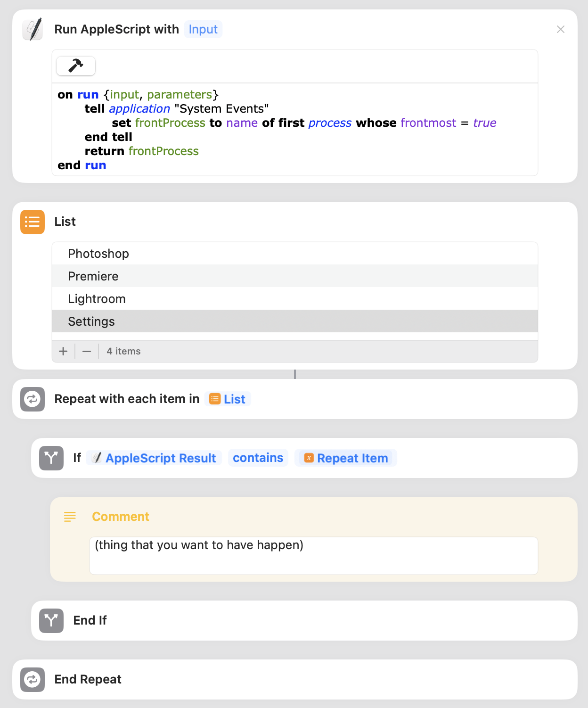This screenshot has width=588, height=708.
Task: Remove selected list item with minus
Action: pos(87,351)
